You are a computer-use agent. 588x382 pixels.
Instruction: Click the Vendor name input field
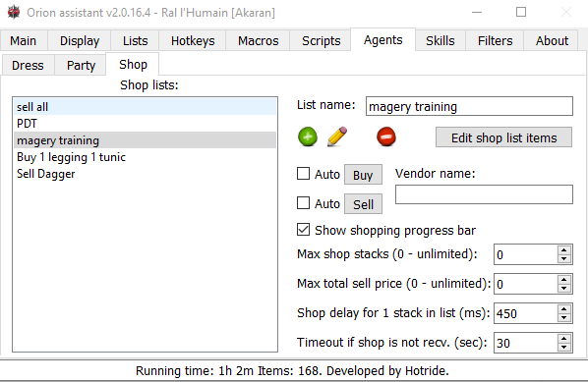tap(484, 194)
